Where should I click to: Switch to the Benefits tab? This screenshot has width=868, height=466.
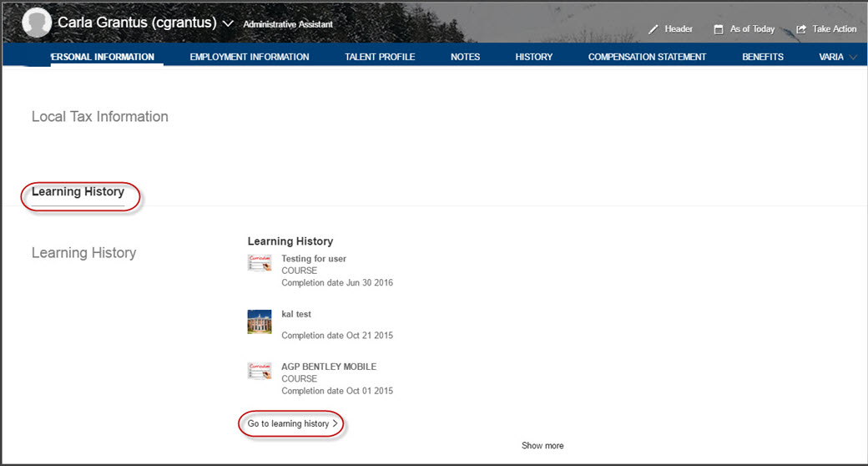tap(763, 57)
